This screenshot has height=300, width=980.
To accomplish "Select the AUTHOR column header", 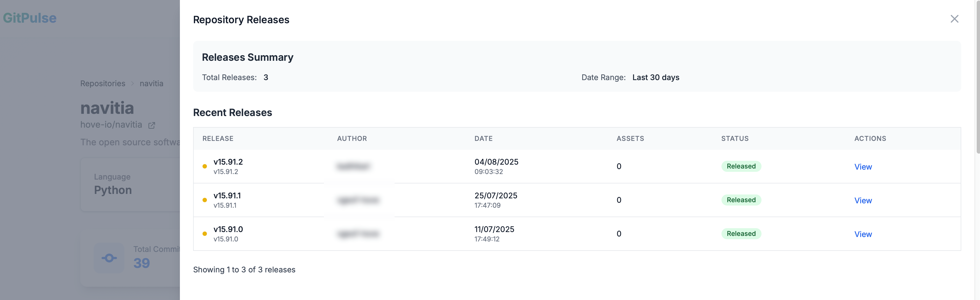I will [x=352, y=139].
